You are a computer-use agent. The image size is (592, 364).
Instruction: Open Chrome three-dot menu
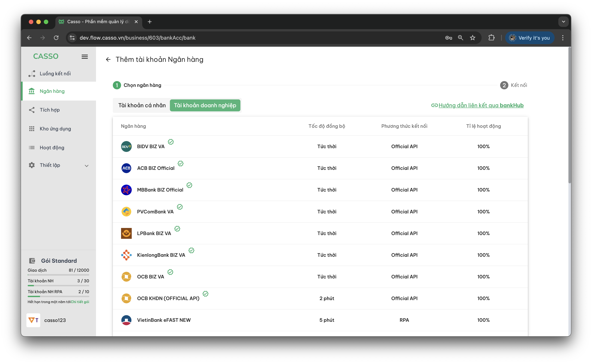point(563,38)
